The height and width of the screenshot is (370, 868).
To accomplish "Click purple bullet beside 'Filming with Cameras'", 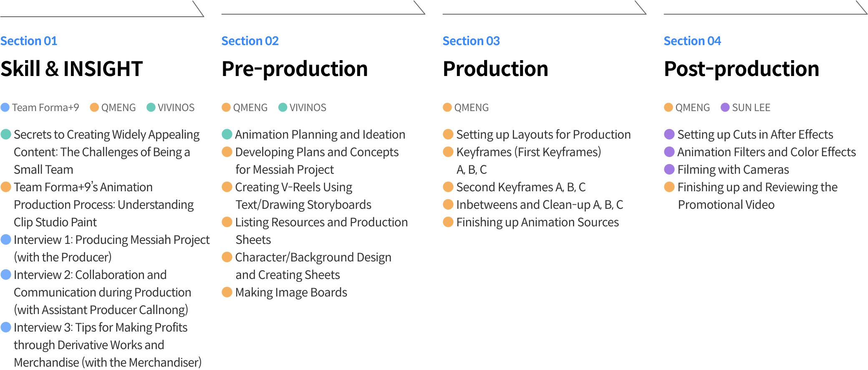I will pos(669,169).
